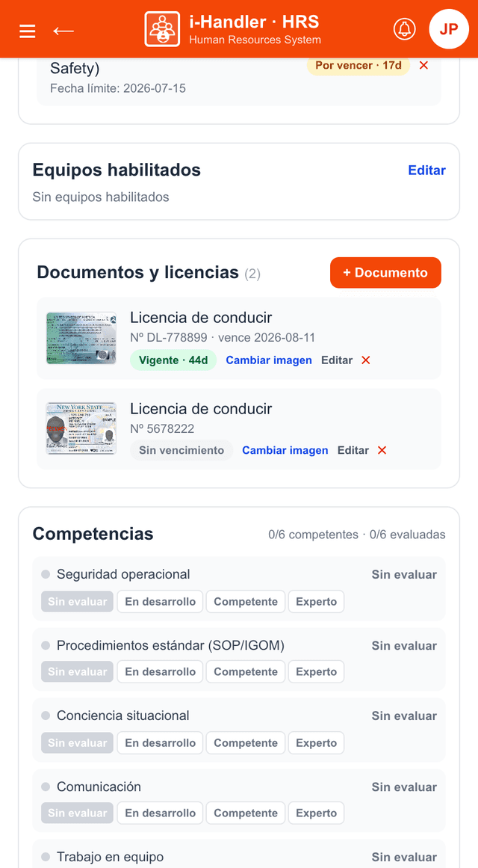Viewport: 478px width, 868px height.
Task: Open the DL-778899 license thumbnail
Action: point(81,338)
